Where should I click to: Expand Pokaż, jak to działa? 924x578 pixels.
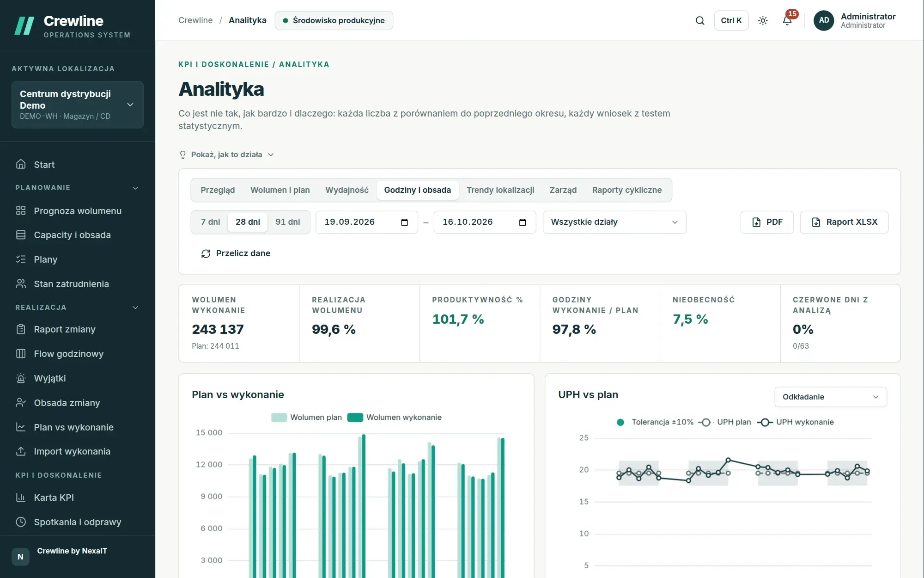point(226,154)
